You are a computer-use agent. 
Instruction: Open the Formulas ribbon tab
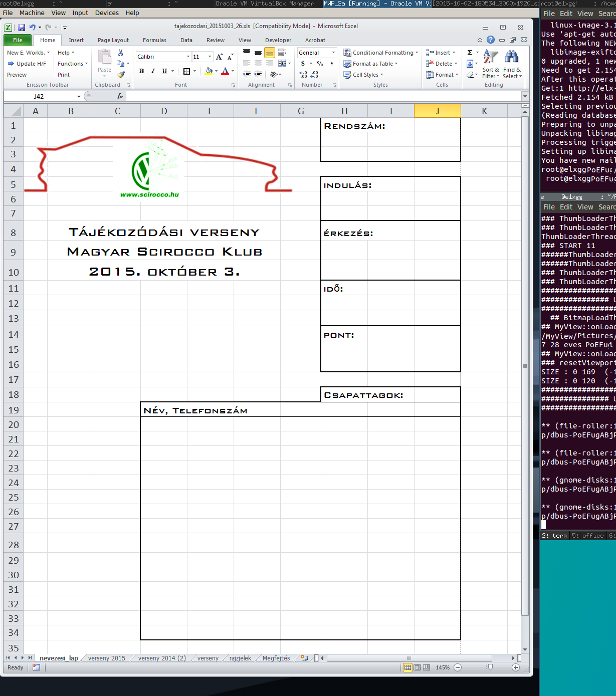coord(154,40)
